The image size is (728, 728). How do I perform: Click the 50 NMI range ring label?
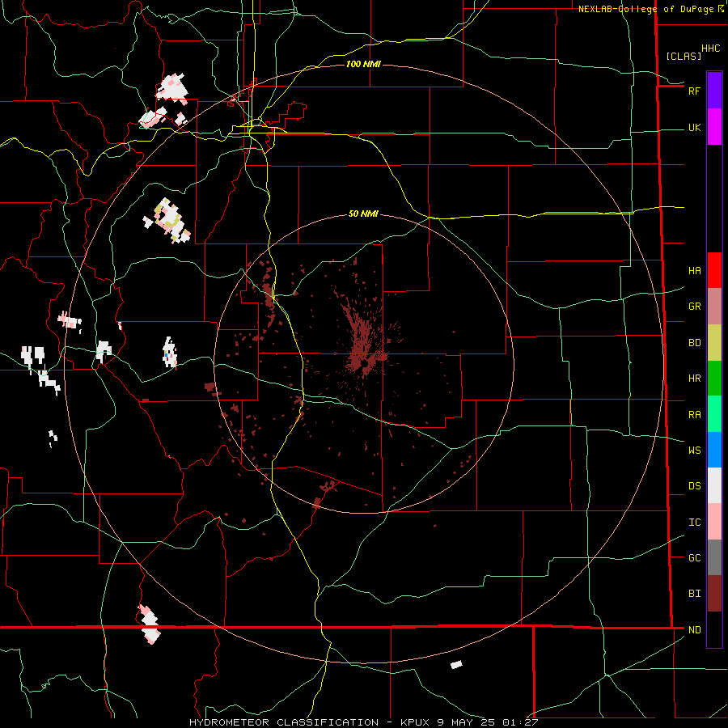pos(363,214)
